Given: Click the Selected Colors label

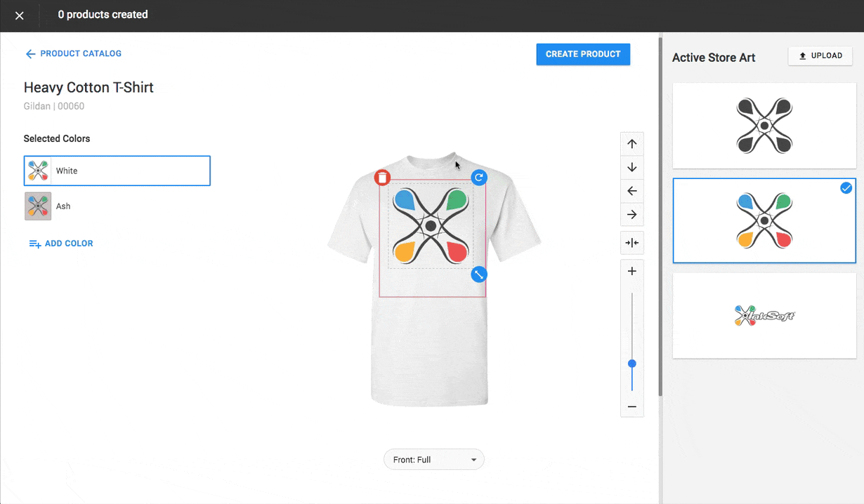Looking at the screenshot, I should point(57,139).
